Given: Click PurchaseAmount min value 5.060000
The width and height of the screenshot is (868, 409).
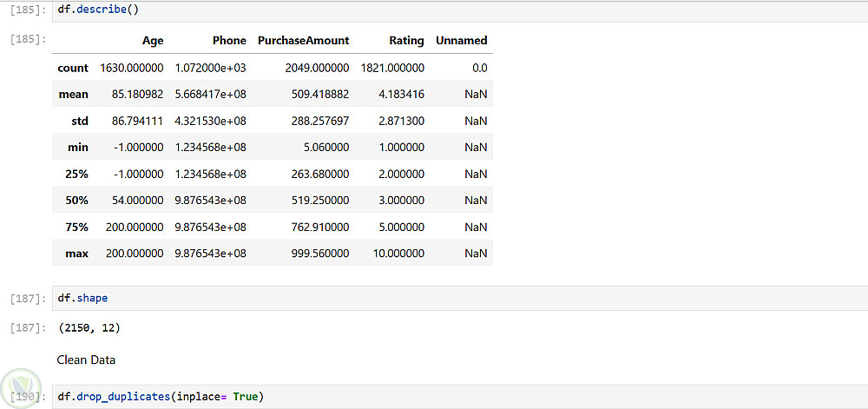Looking at the screenshot, I should click(326, 148).
